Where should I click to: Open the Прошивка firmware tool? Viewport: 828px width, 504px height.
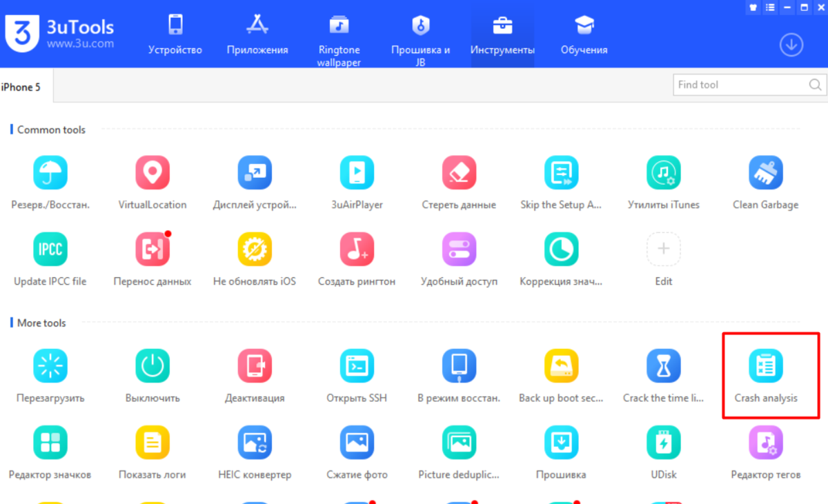point(561,443)
